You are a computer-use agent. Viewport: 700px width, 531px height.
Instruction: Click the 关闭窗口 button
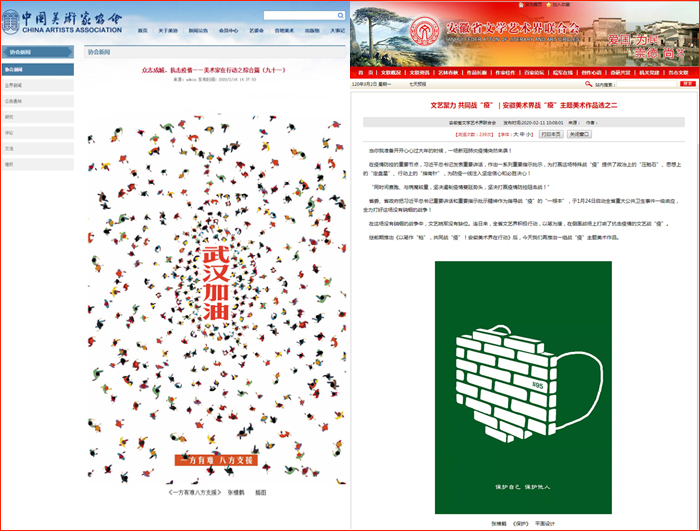(x=579, y=133)
